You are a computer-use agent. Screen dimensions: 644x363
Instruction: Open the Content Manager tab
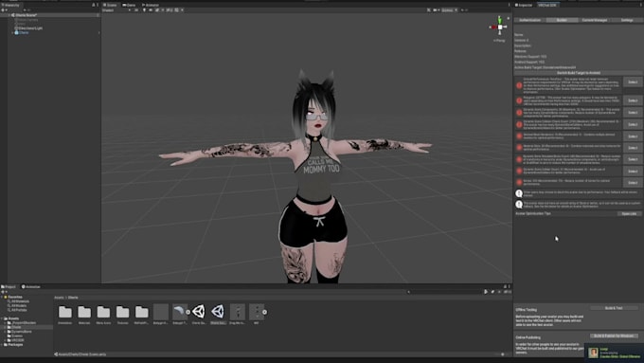point(595,20)
